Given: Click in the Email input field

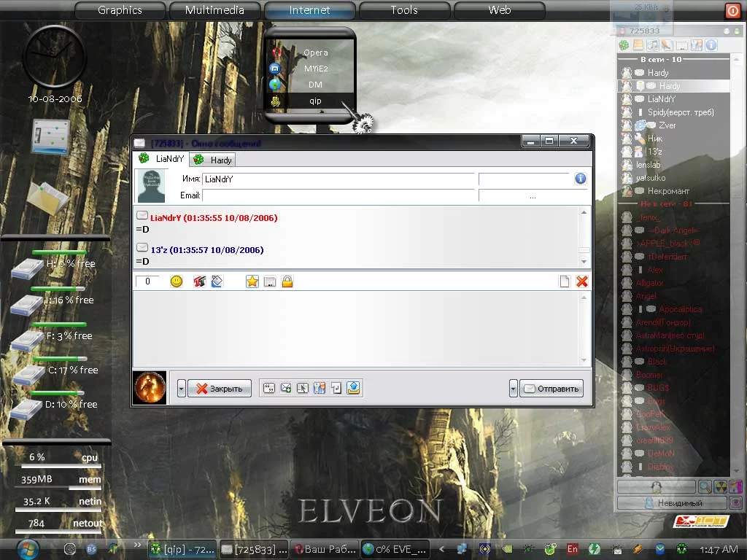Looking at the screenshot, I should click(338, 195).
